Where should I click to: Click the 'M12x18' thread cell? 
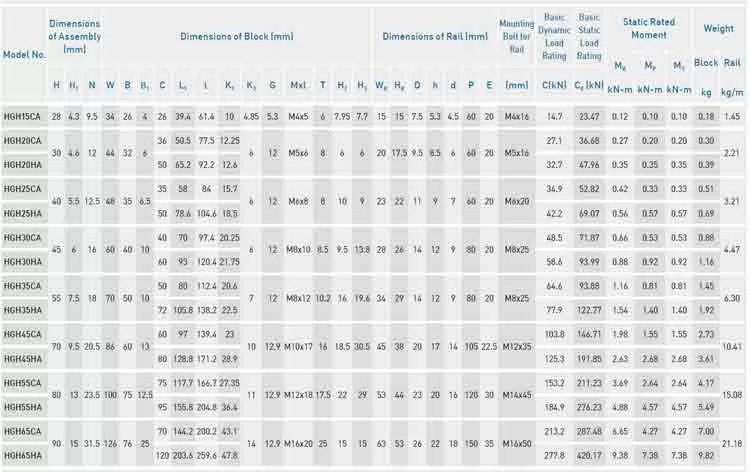click(298, 395)
